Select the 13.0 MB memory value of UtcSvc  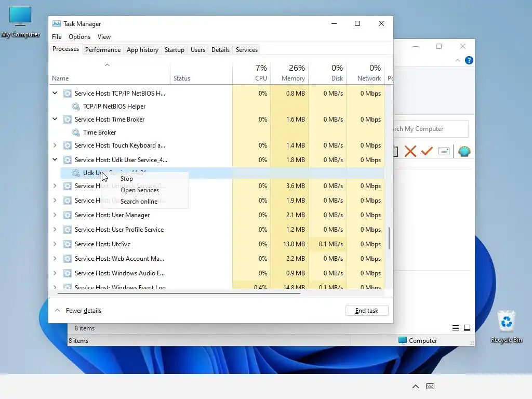tap(294, 244)
